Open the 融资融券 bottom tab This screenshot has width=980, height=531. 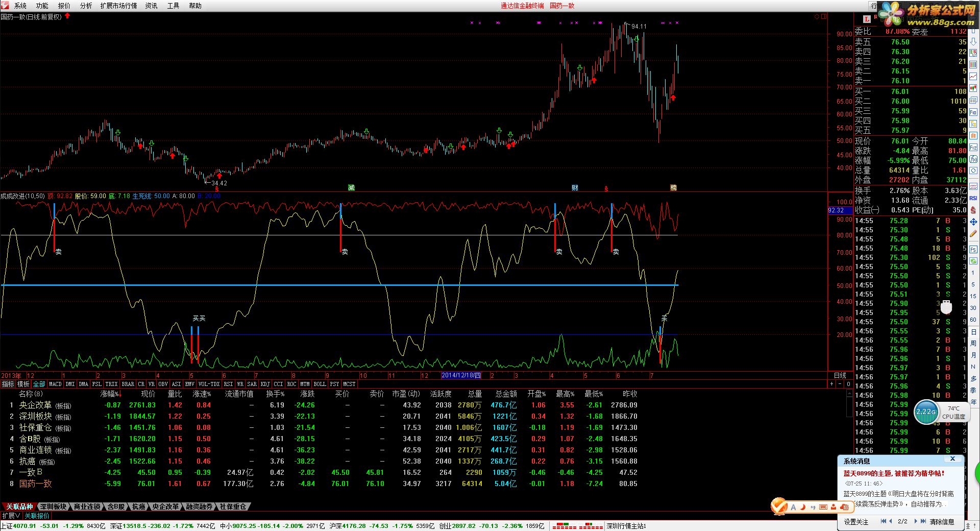click(x=200, y=506)
